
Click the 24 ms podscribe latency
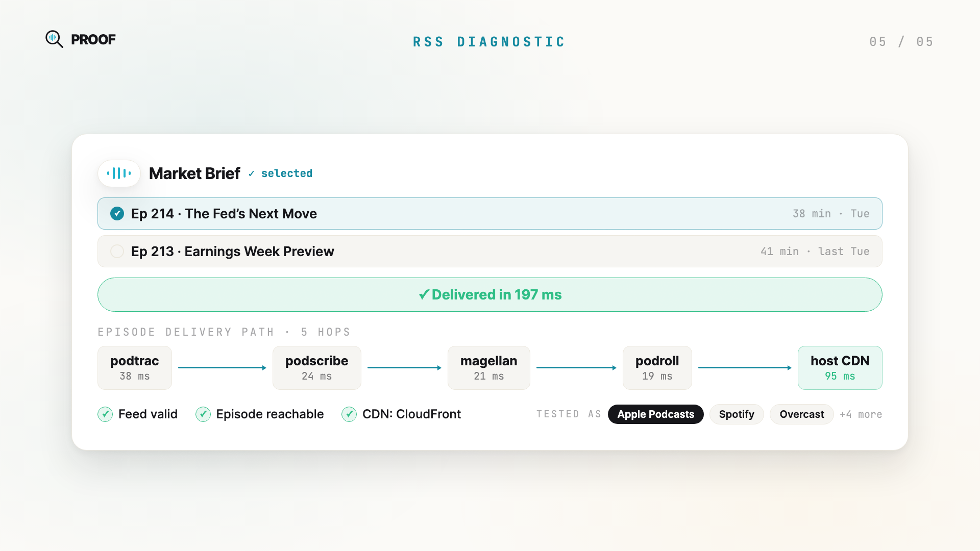tap(317, 376)
